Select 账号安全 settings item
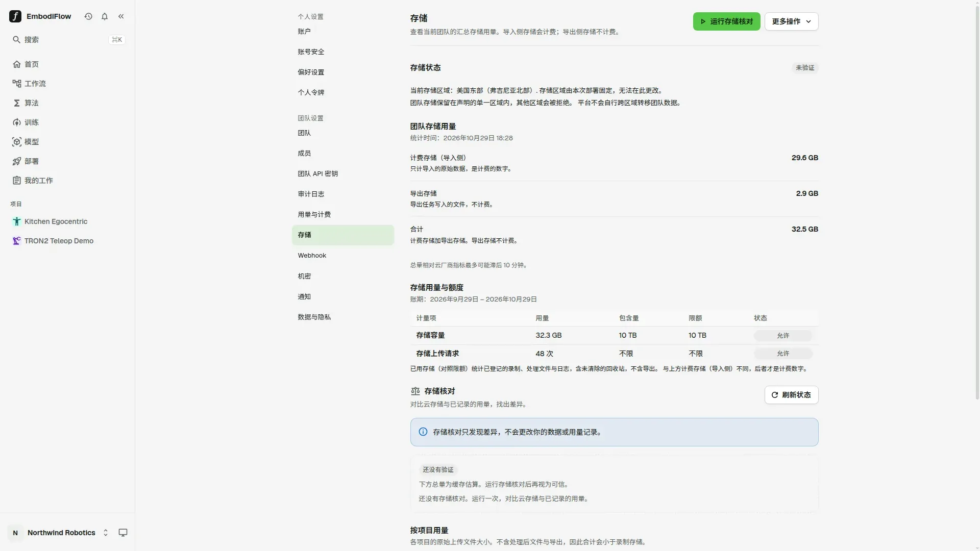The image size is (980, 551). [343, 52]
